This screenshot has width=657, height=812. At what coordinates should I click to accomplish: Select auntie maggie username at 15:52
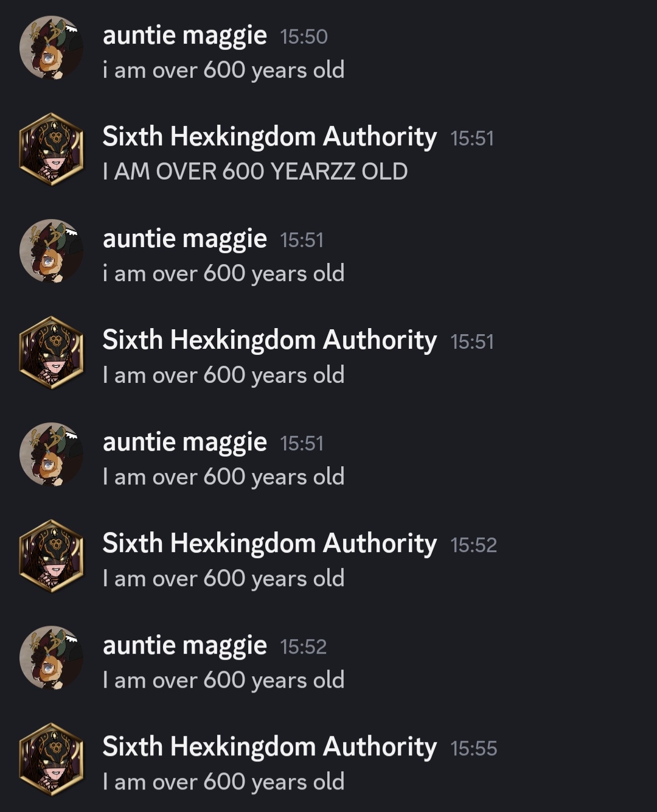184,645
